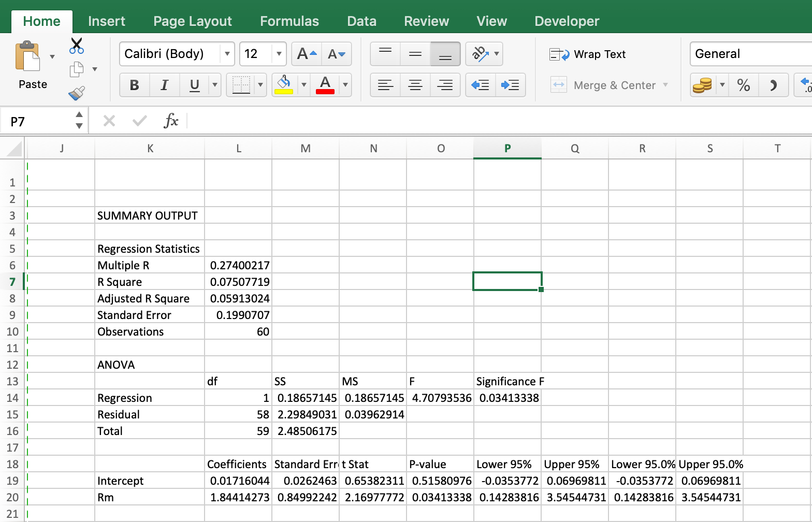Click the Wrap Text button
The width and height of the screenshot is (812, 522).
click(x=588, y=54)
